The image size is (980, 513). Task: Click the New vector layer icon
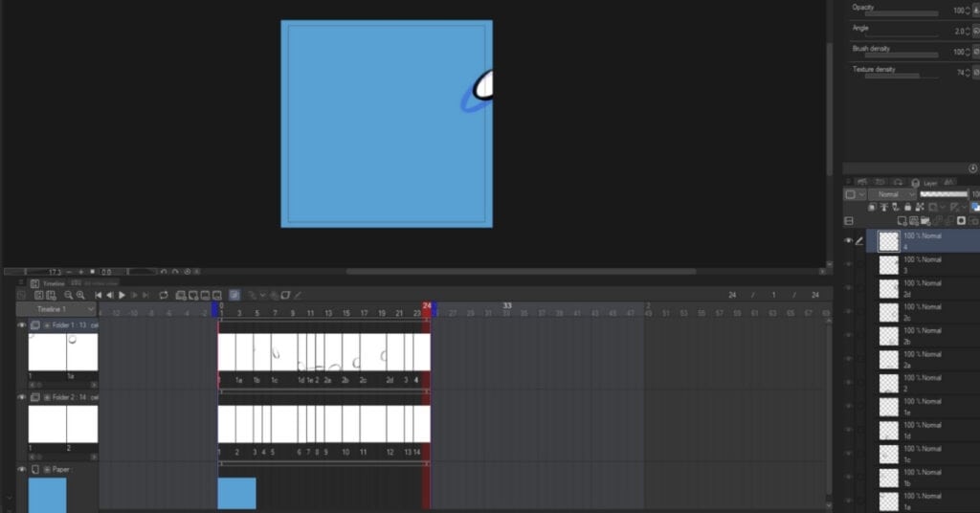coord(913,220)
